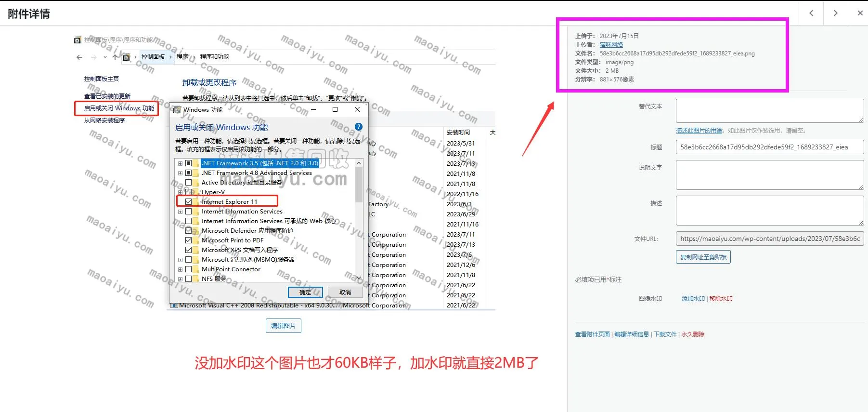The width and height of the screenshot is (868, 412).
Task: Uncheck the Microsoft Print to PDF checkbox
Action: coord(189,240)
